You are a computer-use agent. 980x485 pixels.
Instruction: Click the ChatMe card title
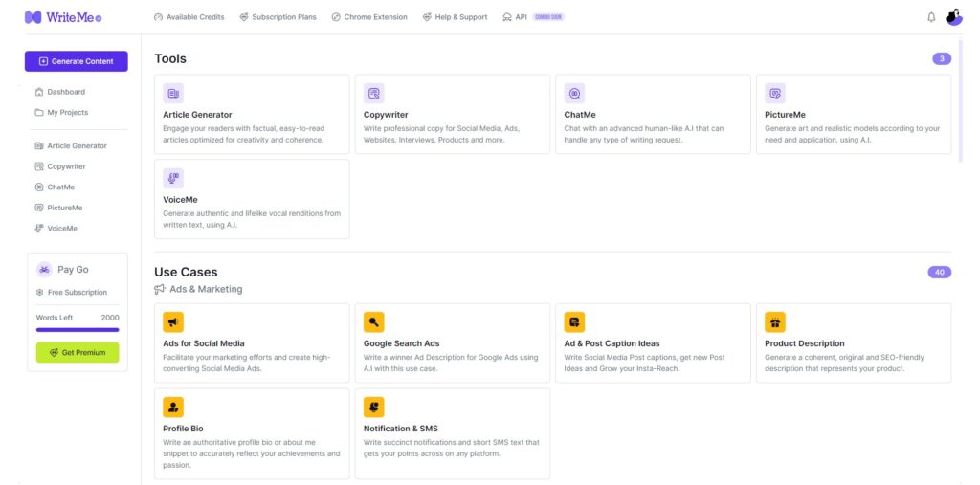[580, 115]
